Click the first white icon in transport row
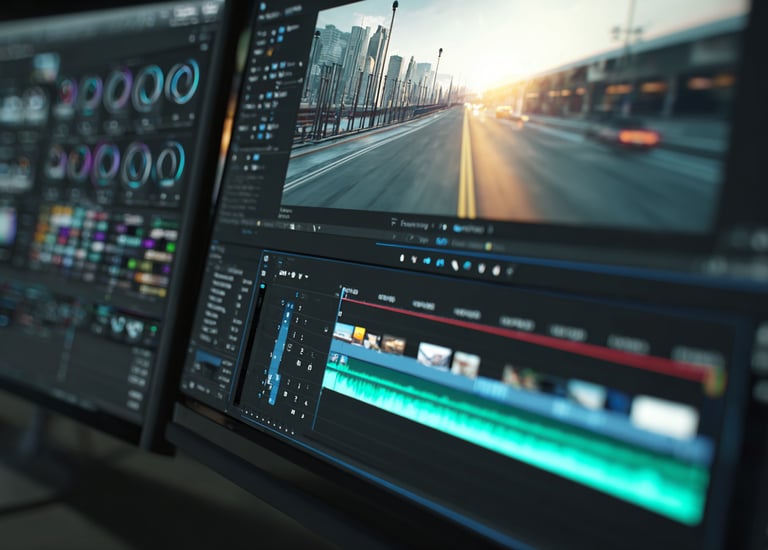Viewport: 768px width, 550px height. (x=402, y=258)
